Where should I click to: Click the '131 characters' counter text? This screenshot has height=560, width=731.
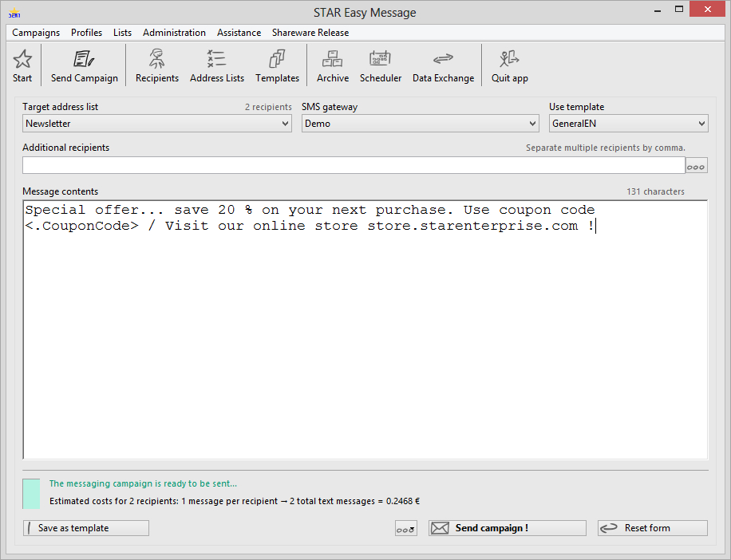(655, 191)
